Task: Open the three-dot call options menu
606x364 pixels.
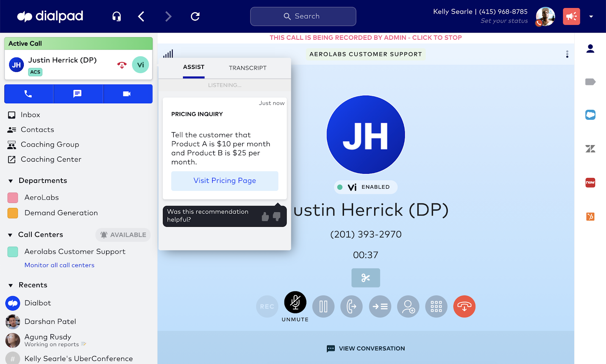Action: [x=567, y=54]
